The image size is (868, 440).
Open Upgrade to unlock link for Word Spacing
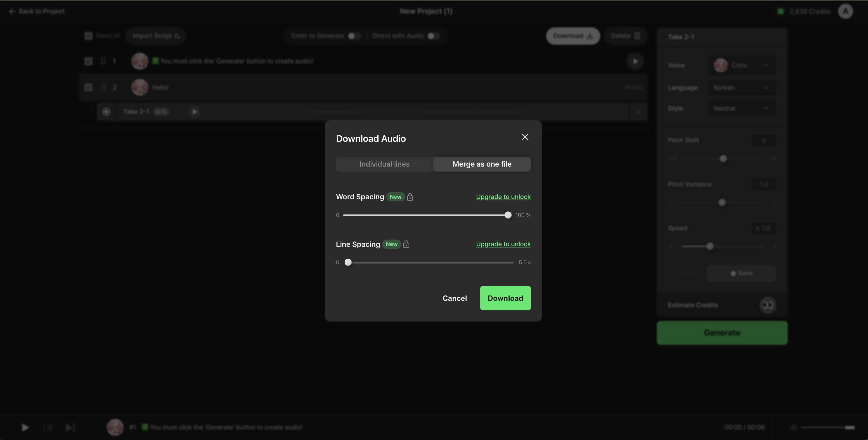(x=503, y=197)
